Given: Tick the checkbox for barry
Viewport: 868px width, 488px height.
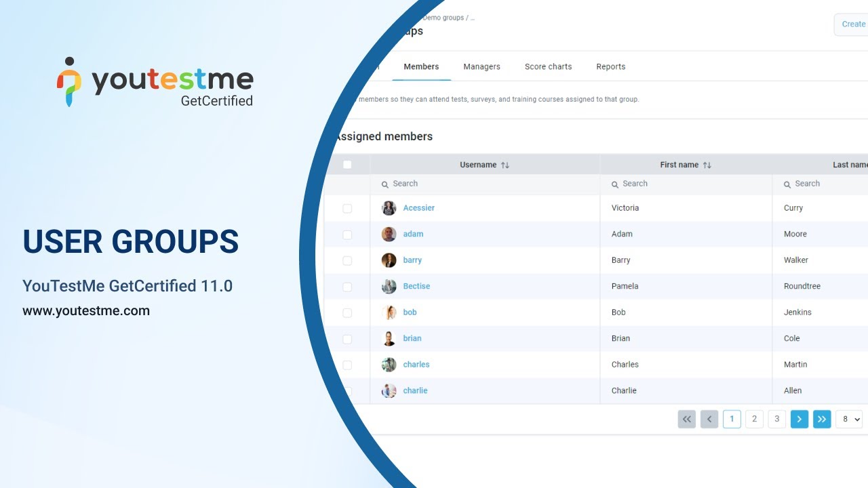Looking at the screenshot, I should pos(347,260).
